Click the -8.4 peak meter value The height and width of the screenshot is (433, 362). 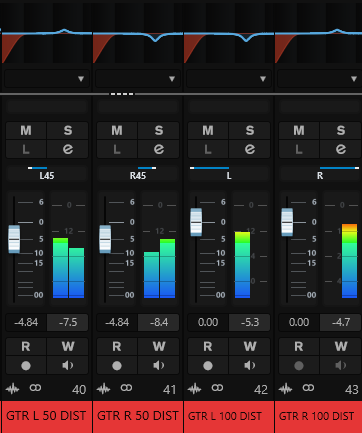[159, 322]
